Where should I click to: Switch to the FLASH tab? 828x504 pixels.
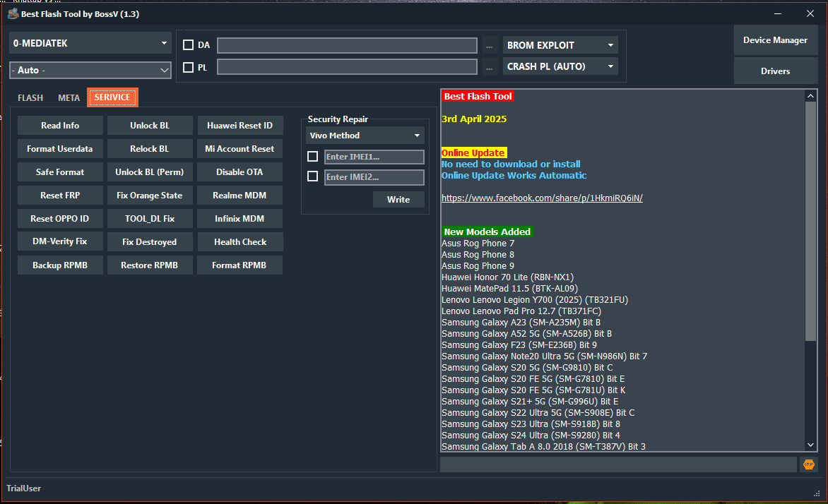point(30,97)
